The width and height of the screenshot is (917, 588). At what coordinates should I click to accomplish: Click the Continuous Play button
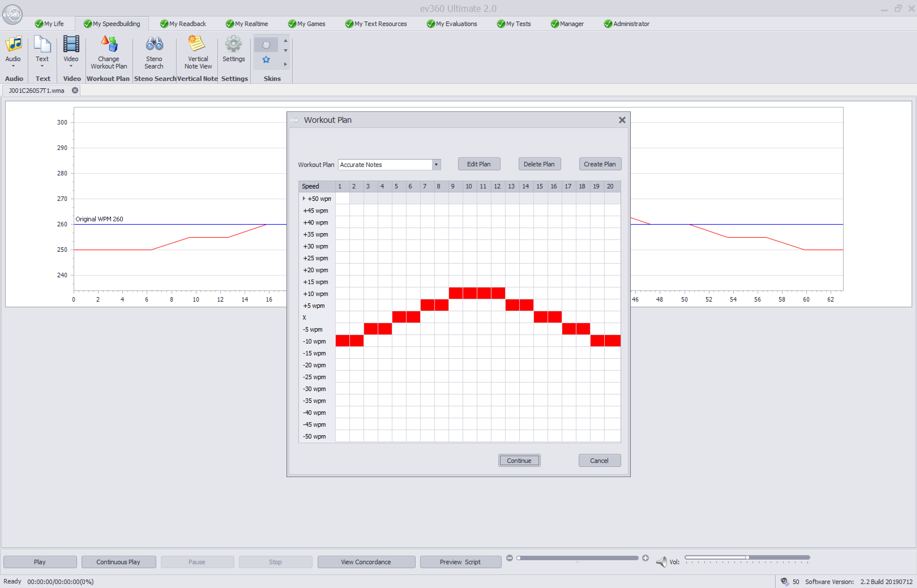[118, 562]
